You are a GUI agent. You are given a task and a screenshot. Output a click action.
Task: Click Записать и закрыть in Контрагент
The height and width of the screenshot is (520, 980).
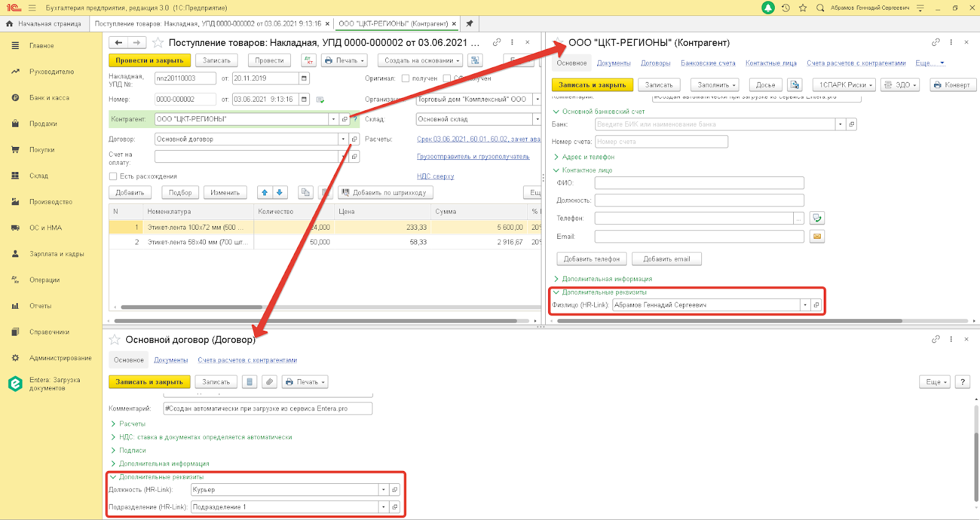coord(592,85)
